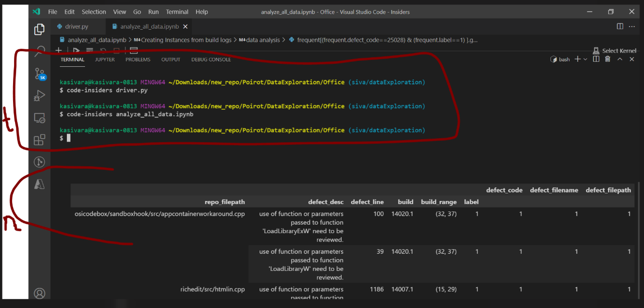644x308 pixels.
Task: Click the defect_line value 1186
Action: (x=376, y=289)
